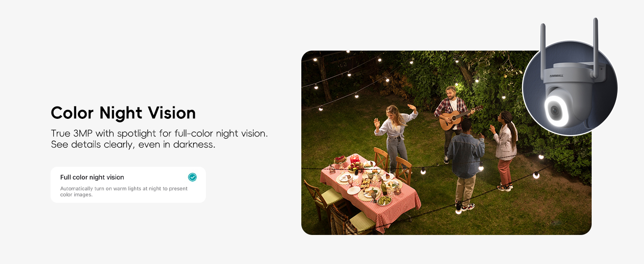Click the glowing spotlight ring on camera
Viewport: 644px width, 264px height.
556,111
